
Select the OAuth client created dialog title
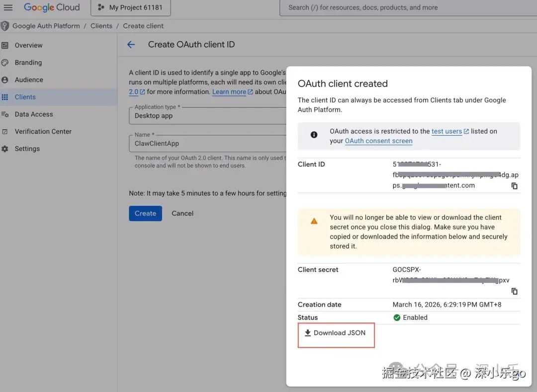[x=343, y=84]
